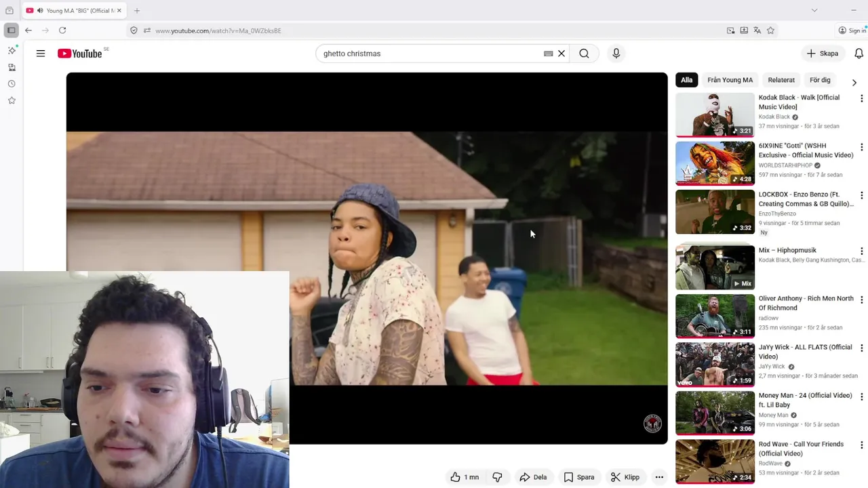Click the Skapa create button
The height and width of the screenshot is (488, 868).
pyautogui.click(x=823, y=54)
